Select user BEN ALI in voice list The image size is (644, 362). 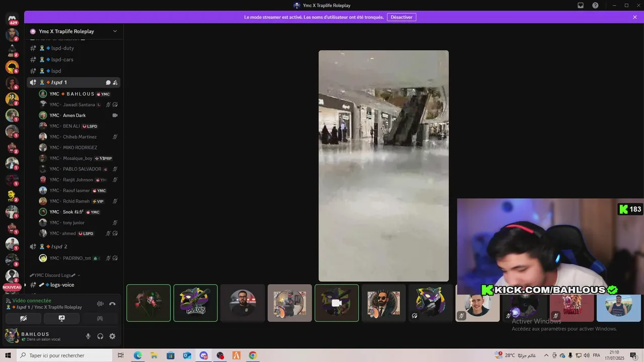pyautogui.click(x=78, y=126)
